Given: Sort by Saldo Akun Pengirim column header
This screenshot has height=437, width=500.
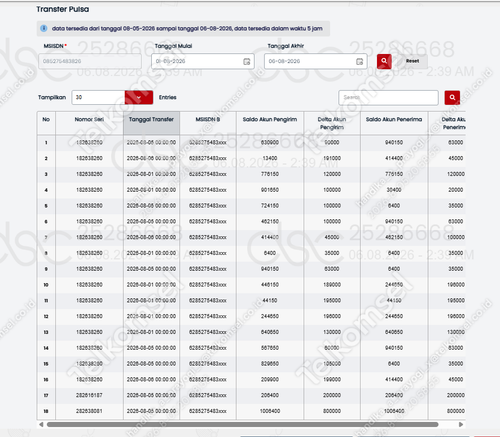Looking at the screenshot, I should (270, 123).
